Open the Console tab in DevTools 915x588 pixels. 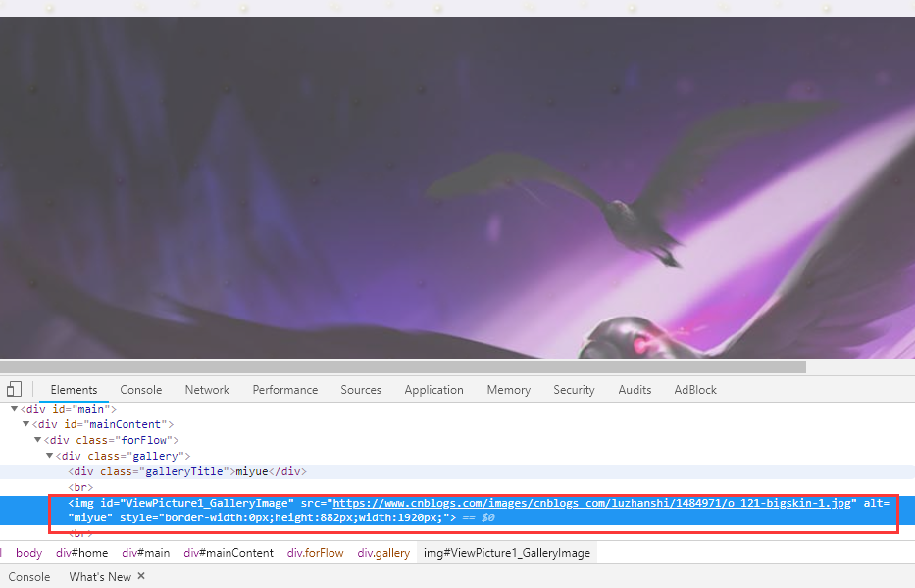pos(140,390)
